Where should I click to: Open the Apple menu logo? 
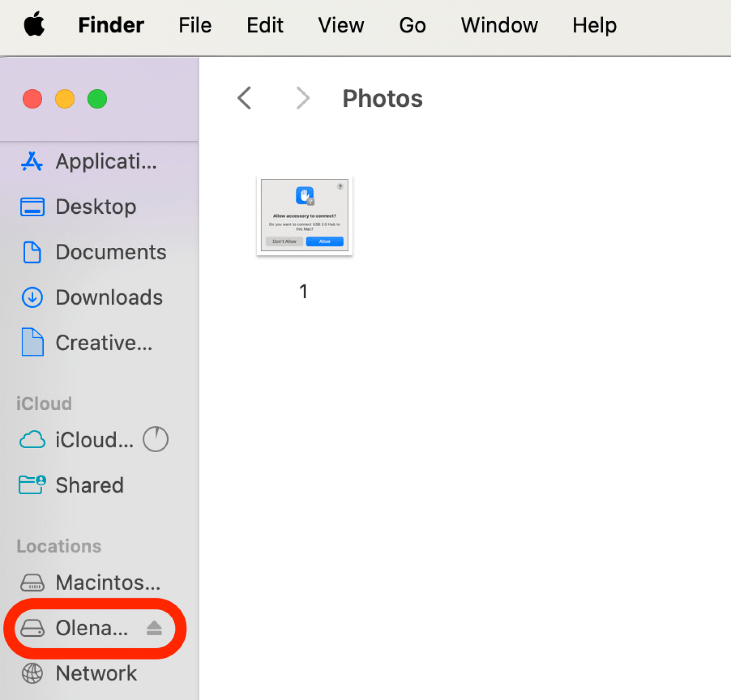(34, 25)
